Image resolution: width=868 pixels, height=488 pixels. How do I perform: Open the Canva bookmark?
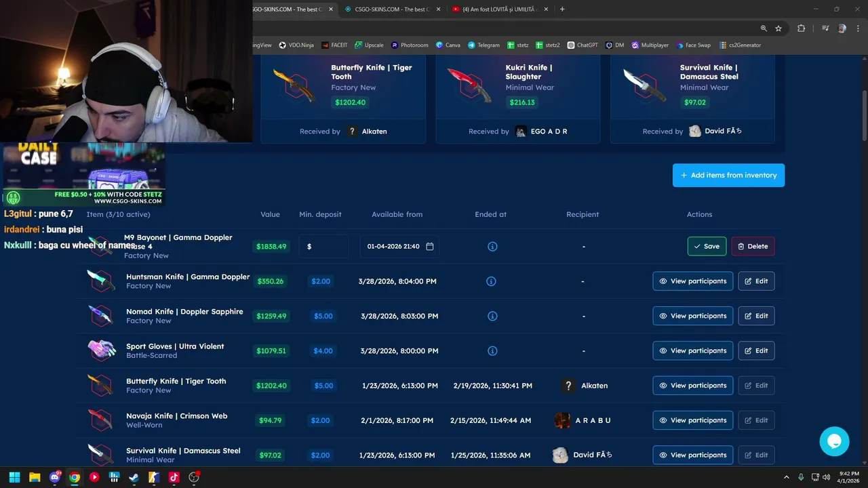(448, 45)
